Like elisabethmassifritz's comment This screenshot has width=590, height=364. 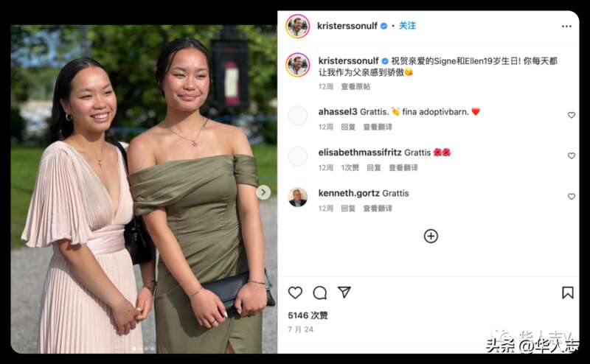[571, 155]
